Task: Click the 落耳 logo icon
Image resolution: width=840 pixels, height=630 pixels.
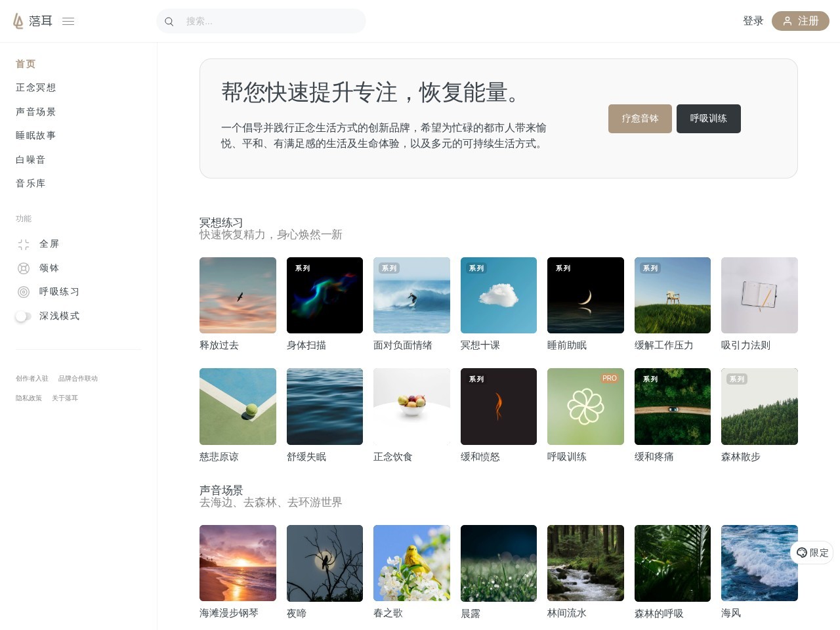Action: pyautogui.click(x=18, y=21)
